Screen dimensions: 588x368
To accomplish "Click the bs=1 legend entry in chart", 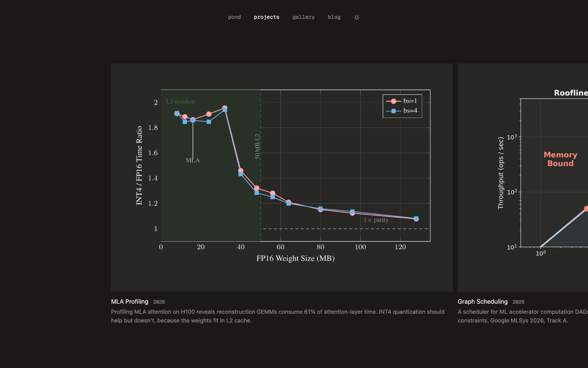I will coord(402,101).
